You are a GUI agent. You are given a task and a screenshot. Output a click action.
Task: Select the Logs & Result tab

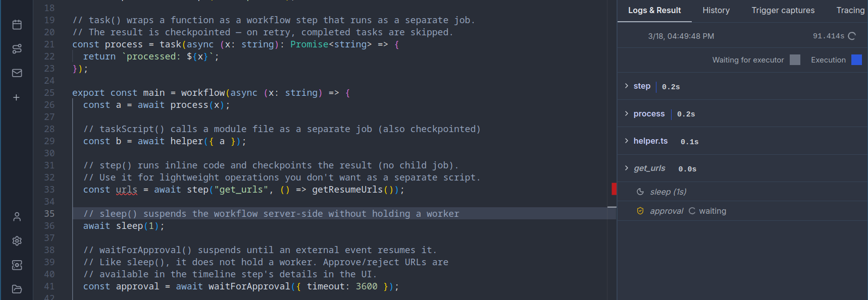click(654, 11)
